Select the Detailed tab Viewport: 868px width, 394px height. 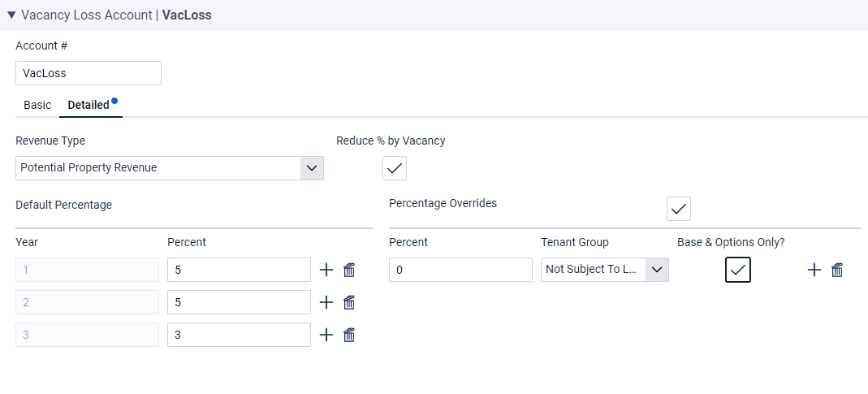89,105
